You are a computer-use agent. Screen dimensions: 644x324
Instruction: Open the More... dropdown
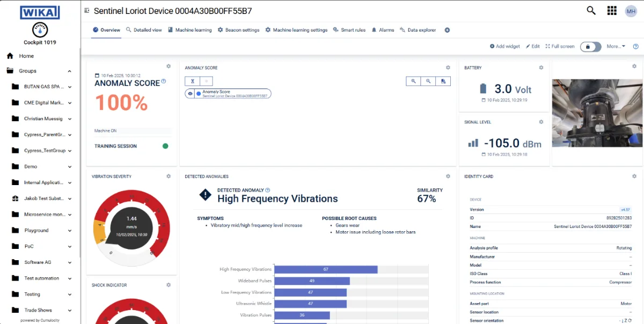tap(616, 47)
